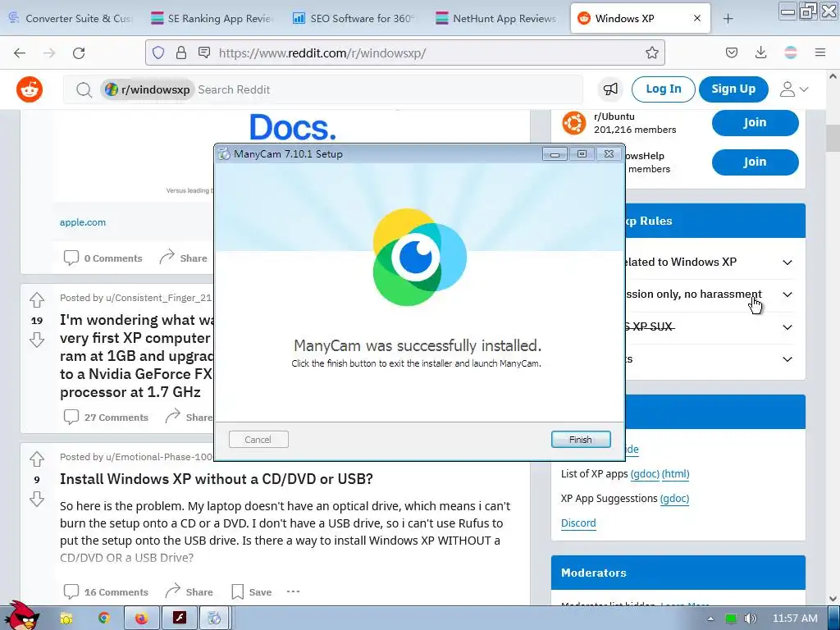840x630 pixels.
Task: Click the Log In button
Action: click(x=663, y=89)
